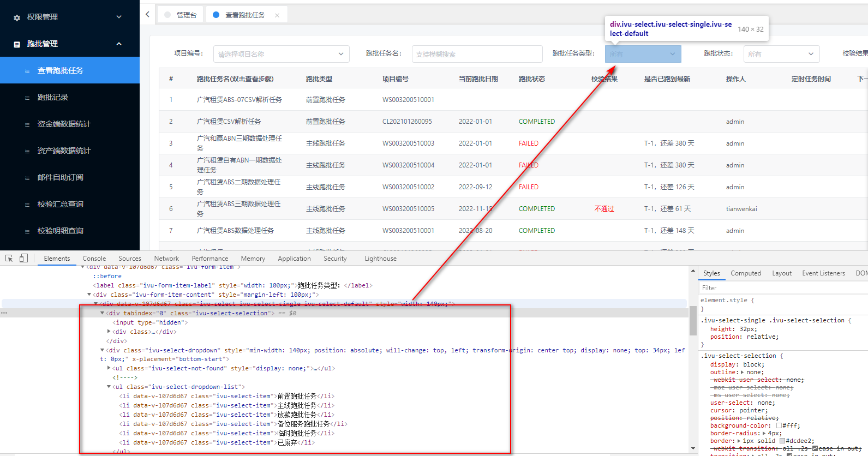
Task: Click the list icon next to 校验明细查询
Action: pyautogui.click(x=27, y=231)
